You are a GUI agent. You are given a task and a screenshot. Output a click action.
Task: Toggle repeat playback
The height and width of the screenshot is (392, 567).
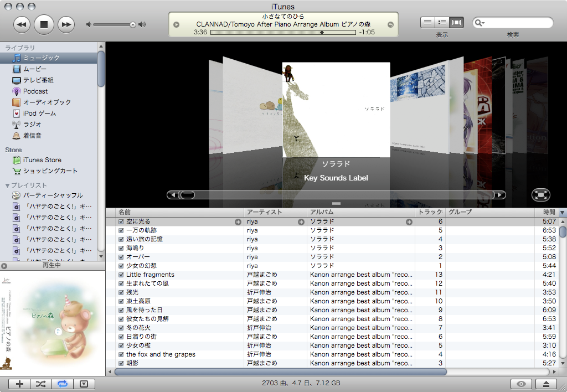pyautogui.click(x=63, y=384)
